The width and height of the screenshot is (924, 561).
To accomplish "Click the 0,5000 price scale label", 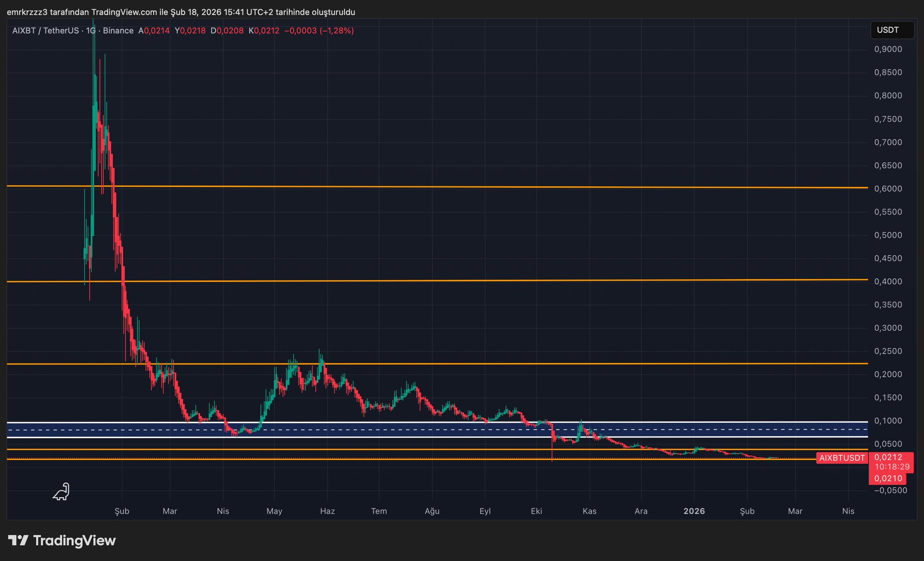I will click(888, 235).
